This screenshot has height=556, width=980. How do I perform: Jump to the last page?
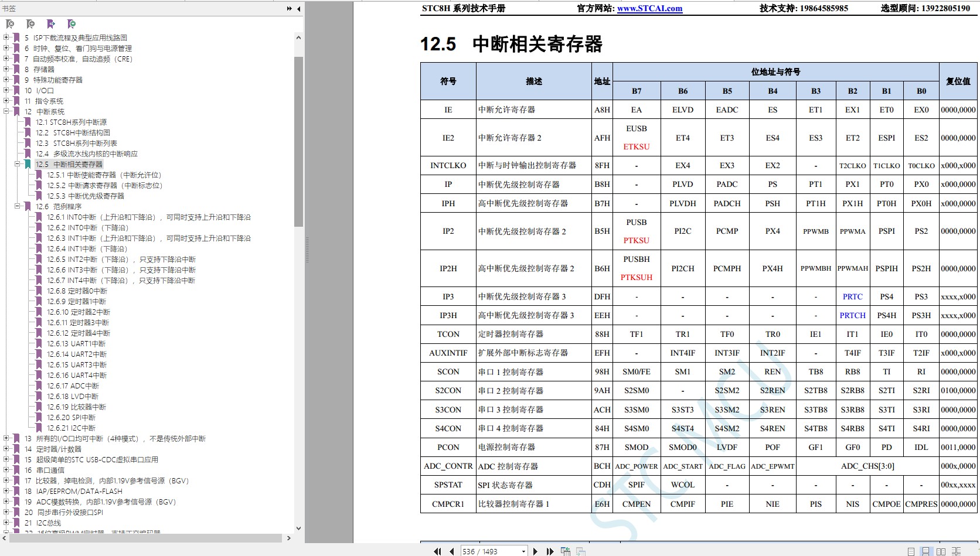pos(550,551)
